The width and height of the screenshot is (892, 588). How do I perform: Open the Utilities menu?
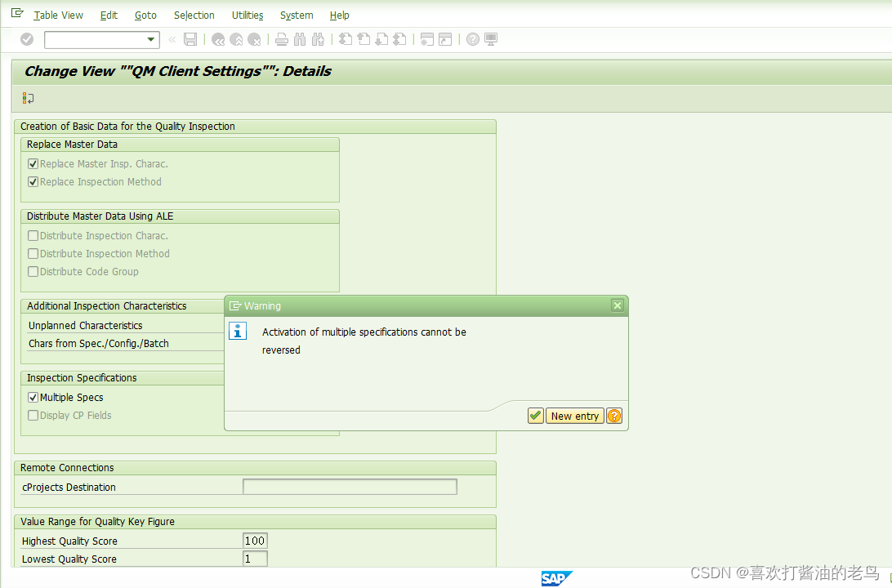(x=247, y=15)
